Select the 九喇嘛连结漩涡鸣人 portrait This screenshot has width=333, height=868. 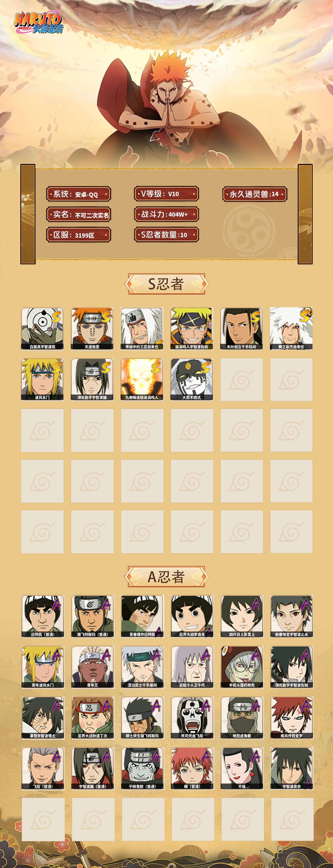coord(142,379)
